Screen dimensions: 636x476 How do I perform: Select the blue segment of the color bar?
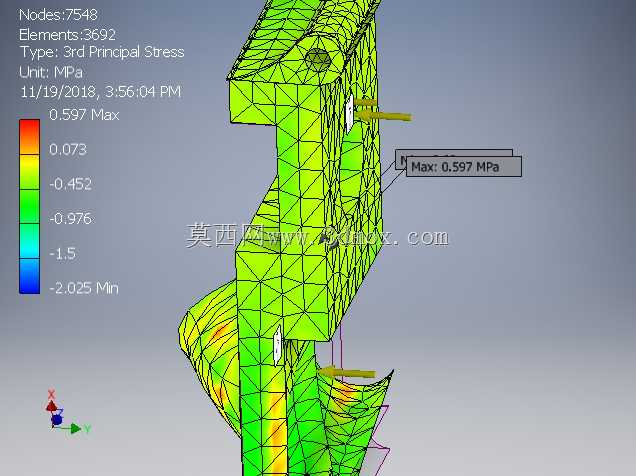(x=30, y=276)
